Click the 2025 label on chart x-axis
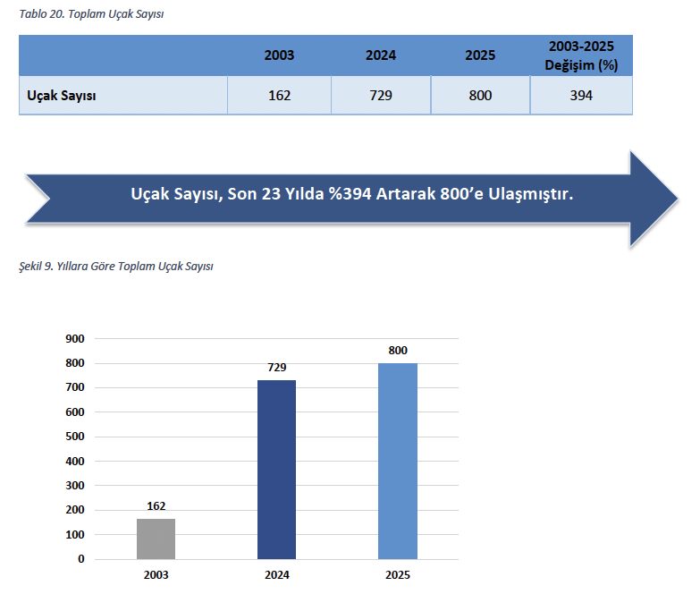The width and height of the screenshot is (700, 611). [398, 575]
